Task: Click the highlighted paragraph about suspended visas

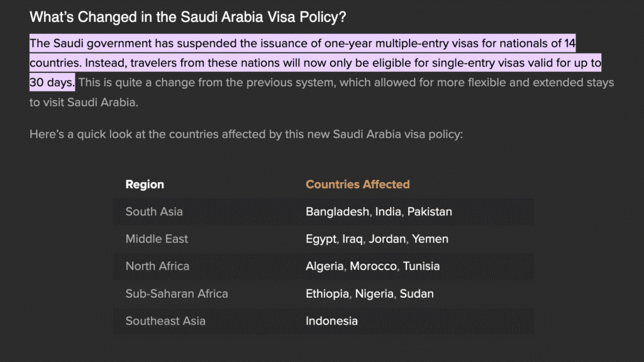Action: pos(302,63)
